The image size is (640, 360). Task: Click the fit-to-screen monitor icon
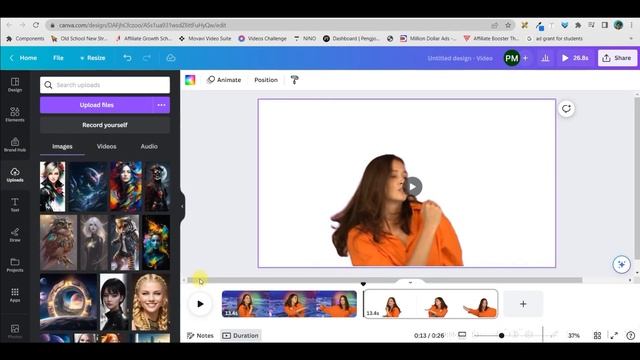pos(462,335)
